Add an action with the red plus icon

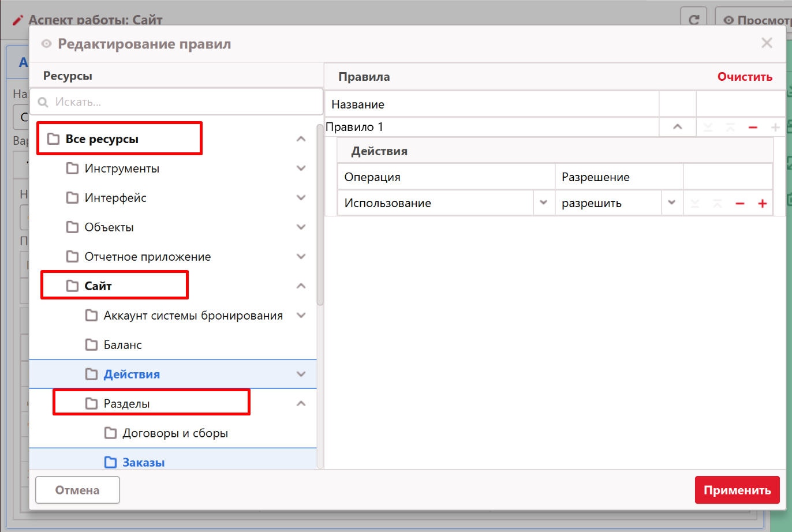tap(762, 204)
